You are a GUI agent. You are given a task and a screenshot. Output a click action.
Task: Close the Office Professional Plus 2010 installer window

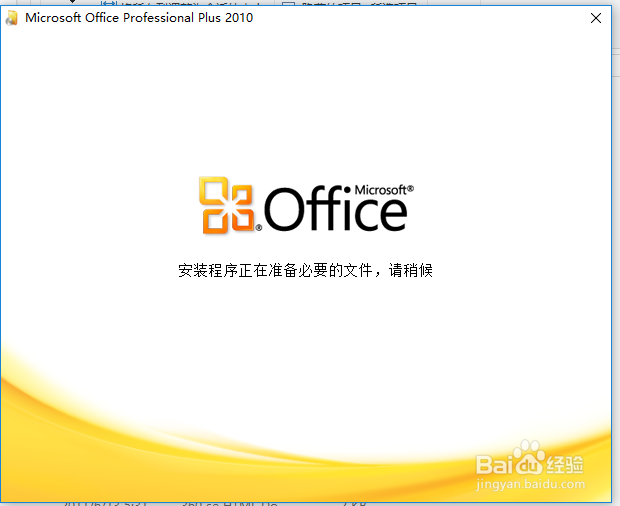[595, 18]
